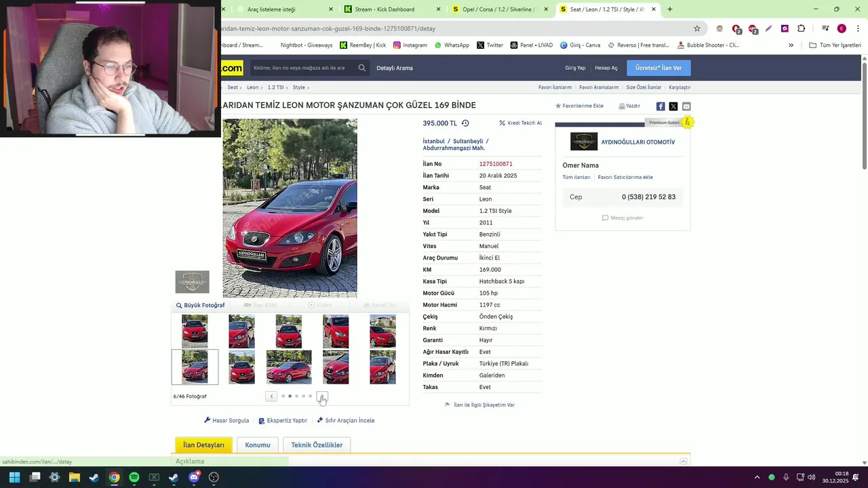Click Favorilerime Ekle link
The image size is (868, 488).
tap(579, 106)
